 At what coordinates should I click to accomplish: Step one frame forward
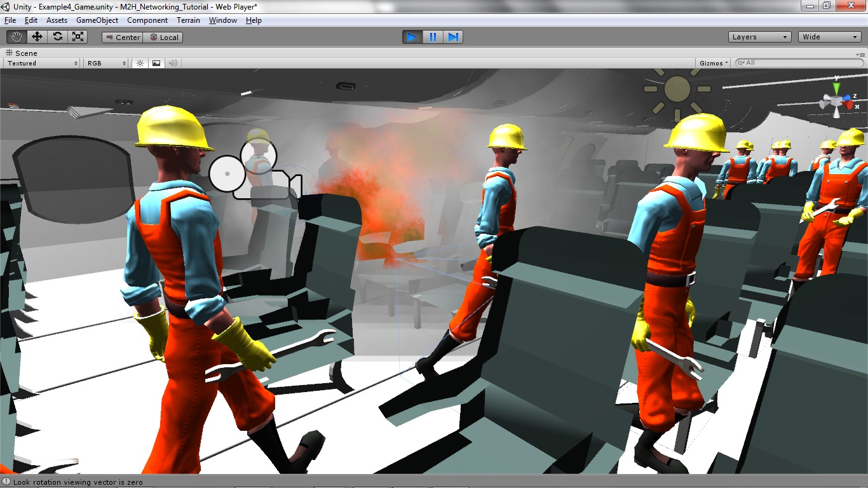click(x=453, y=37)
